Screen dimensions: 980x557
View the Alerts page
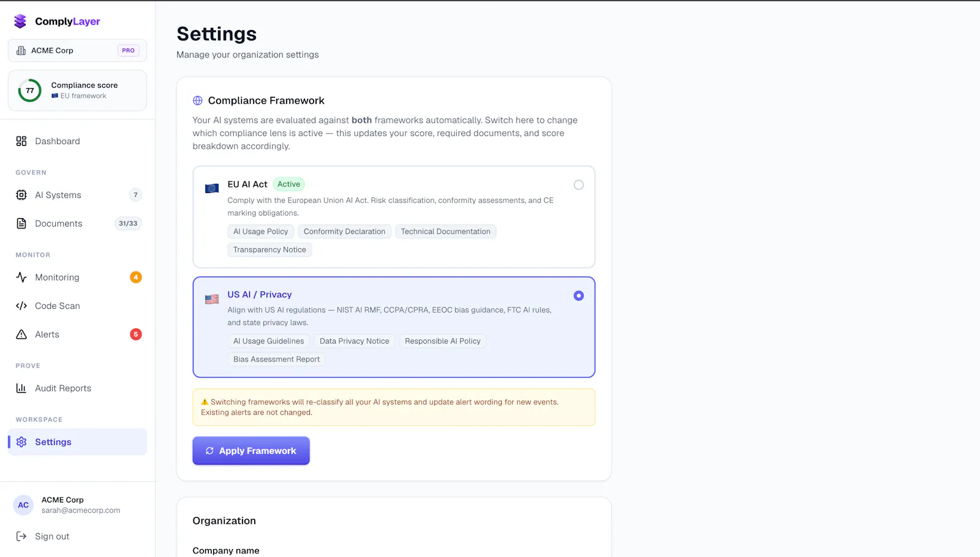(77, 334)
